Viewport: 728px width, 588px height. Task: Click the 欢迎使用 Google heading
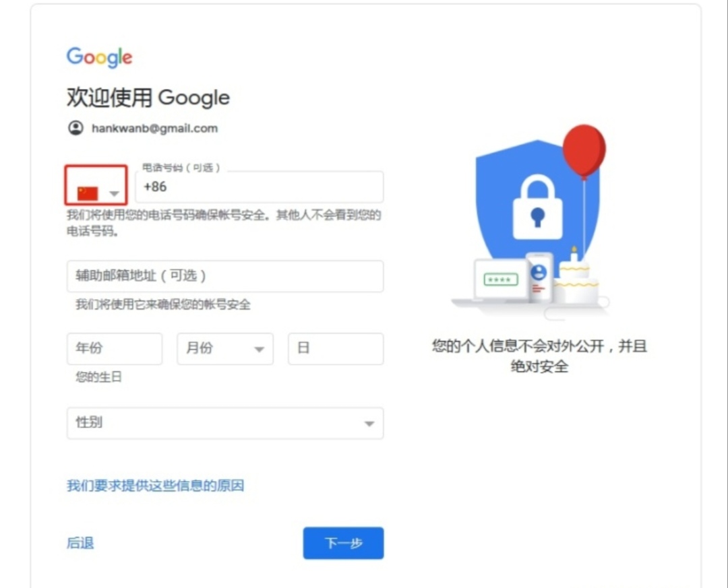point(148,98)
